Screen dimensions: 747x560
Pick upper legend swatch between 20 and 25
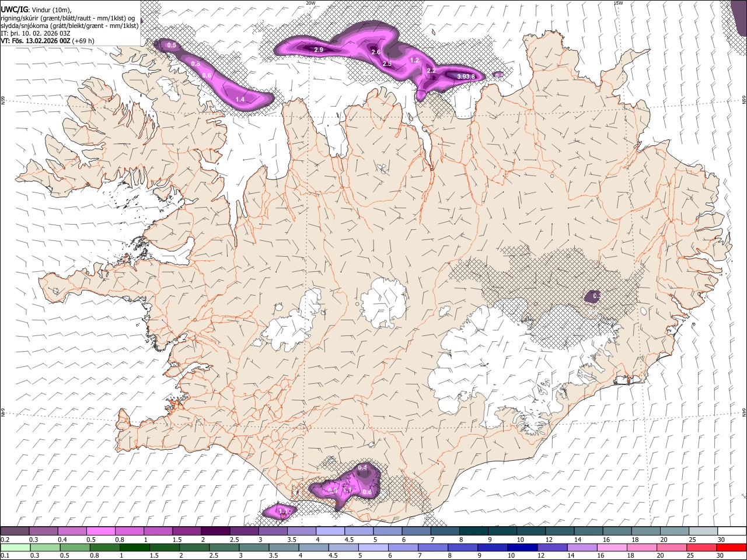click(x=674, y=531)
